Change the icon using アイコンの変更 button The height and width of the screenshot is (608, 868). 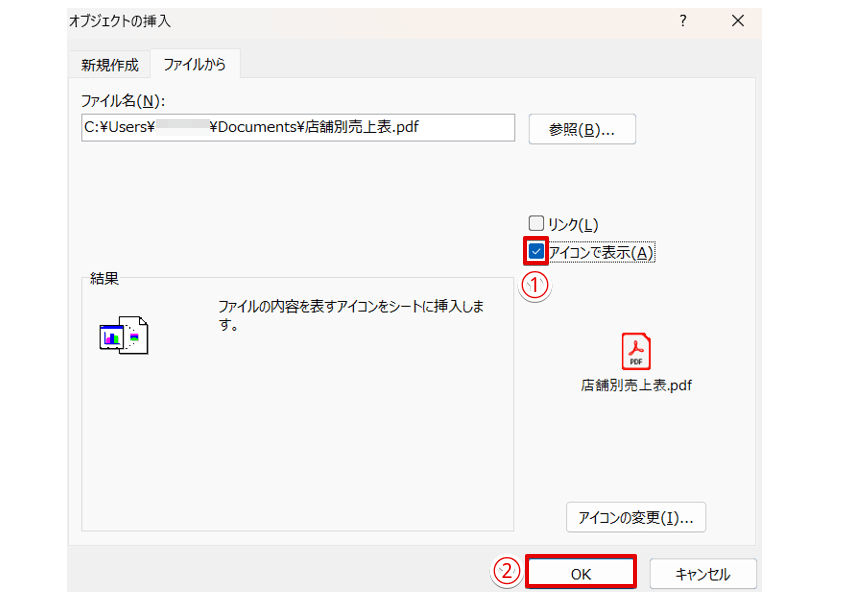coord(636,517)
